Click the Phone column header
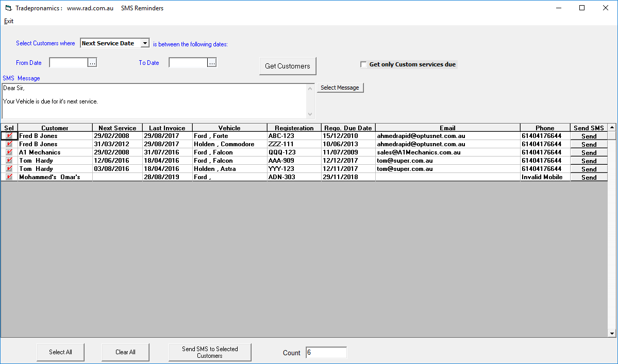Viewport: 618px width, 364px height. [x=545, y=128]
